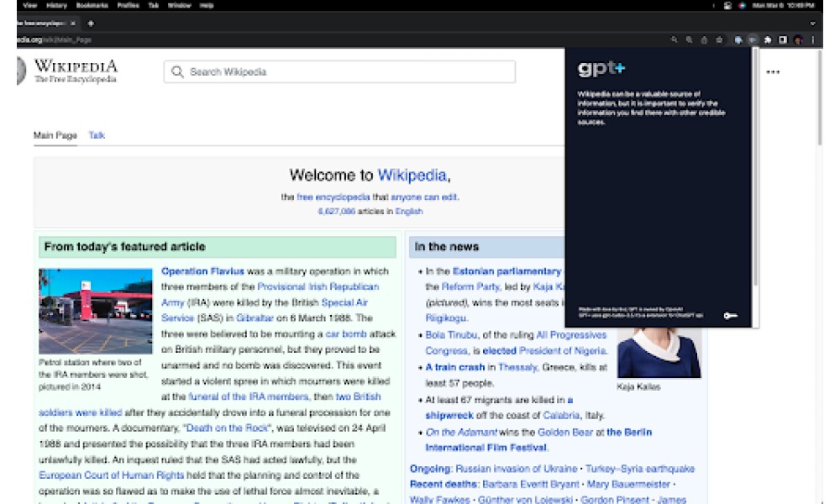Open the article count link

pos(337,212)
